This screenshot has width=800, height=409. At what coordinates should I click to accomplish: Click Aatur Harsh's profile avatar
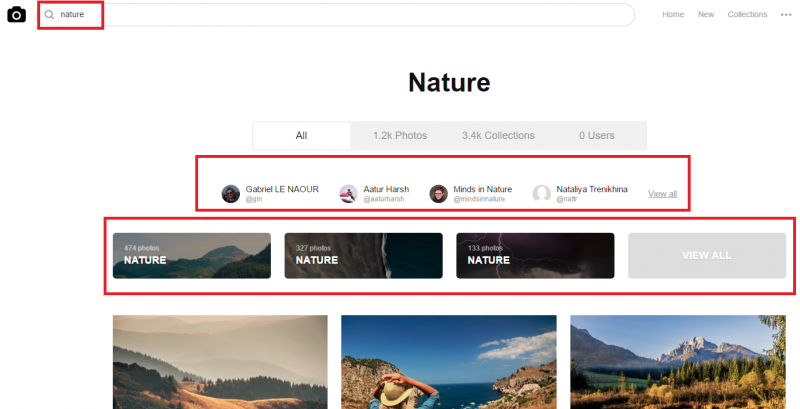coord(348,193)
